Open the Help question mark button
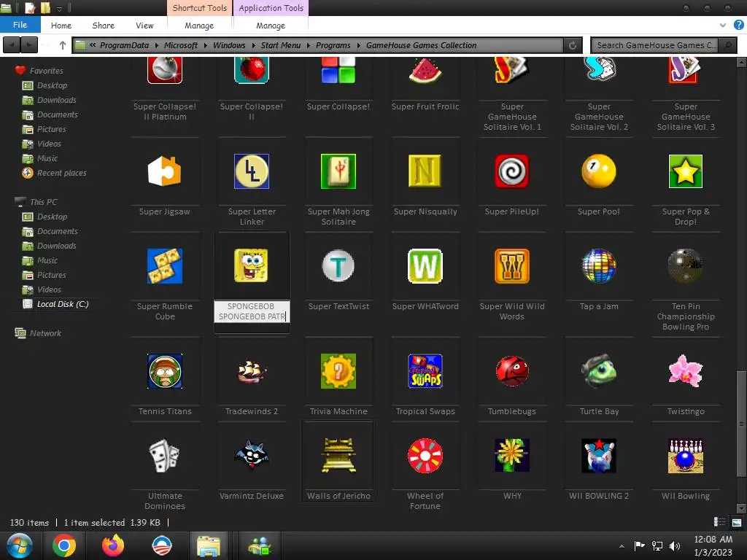Image resolution: width=747 pixels, height=560 pixels. 738,26
